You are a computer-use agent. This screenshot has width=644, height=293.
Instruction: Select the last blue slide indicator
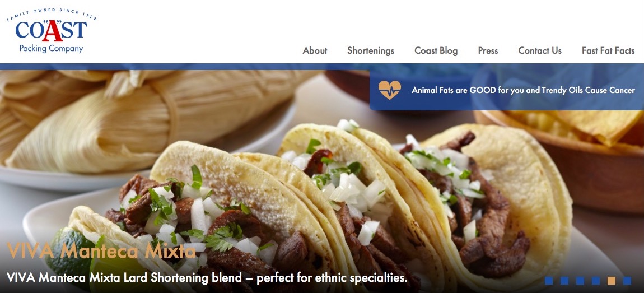pos(627,281)
